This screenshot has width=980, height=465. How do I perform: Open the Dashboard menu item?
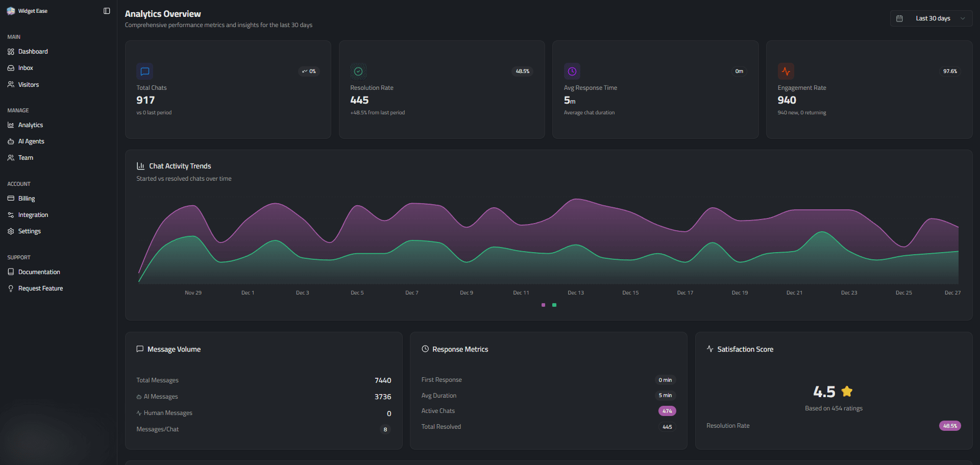33,52
